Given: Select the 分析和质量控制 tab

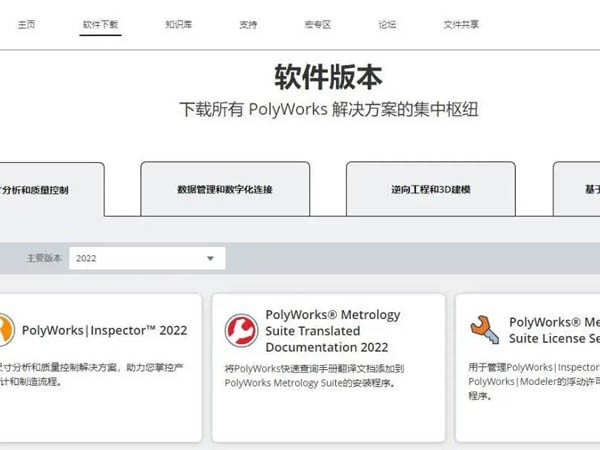Looking at the screenshot, I should point(52,189).
